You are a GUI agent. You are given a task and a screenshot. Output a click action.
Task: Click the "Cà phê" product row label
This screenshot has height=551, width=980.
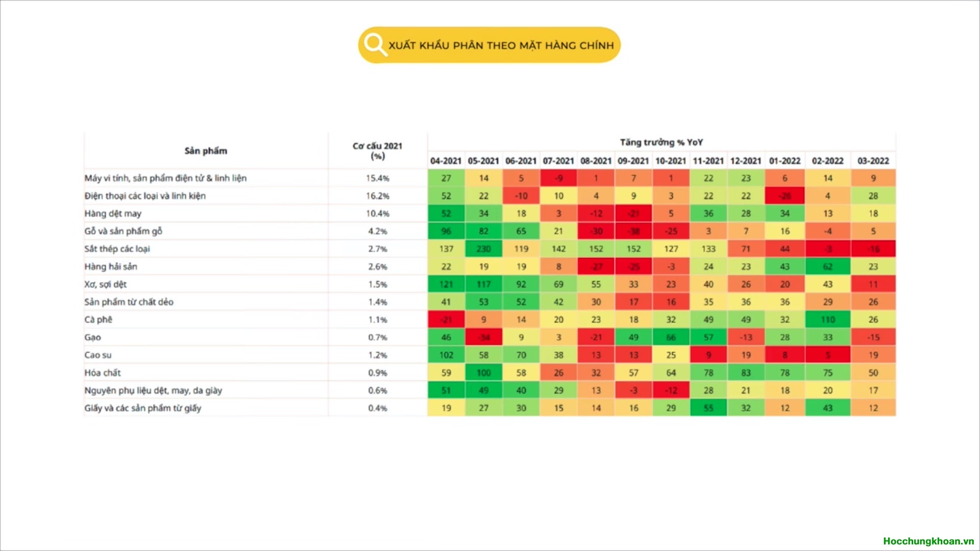point(98,320)
